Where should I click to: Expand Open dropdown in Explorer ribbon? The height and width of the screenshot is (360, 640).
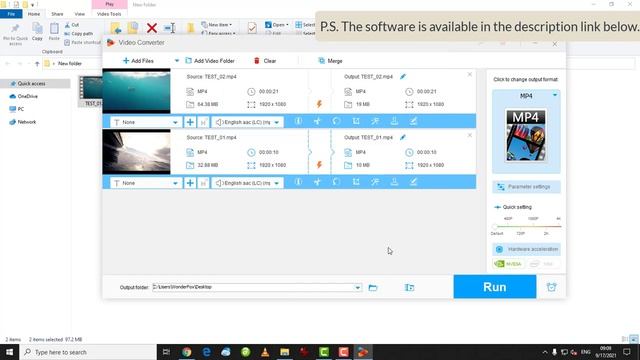277,25
